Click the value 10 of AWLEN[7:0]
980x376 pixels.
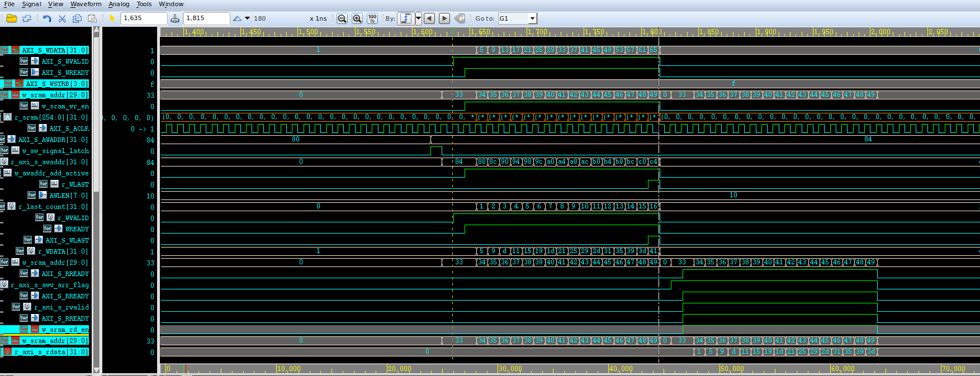coord(150,196)
